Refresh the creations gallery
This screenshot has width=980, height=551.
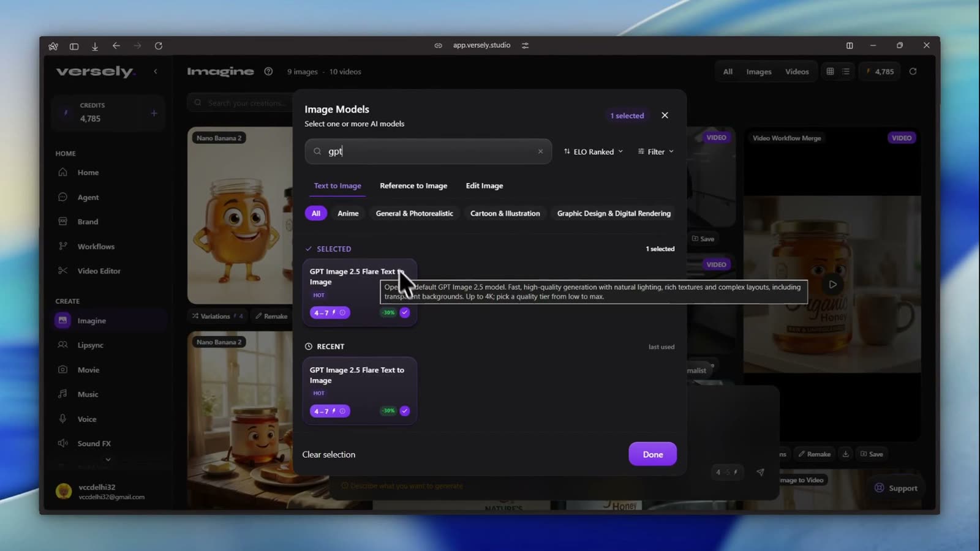pyautogui.click(x=913, y=72)
